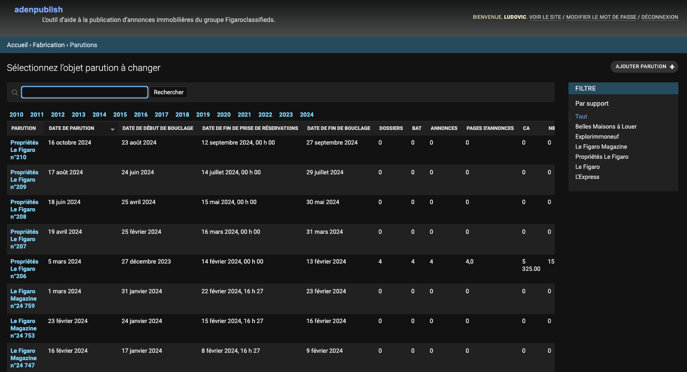This screenshot has width=687, height=372.
Task: Open the adenpublish site title link
Action: coord(39,10)
